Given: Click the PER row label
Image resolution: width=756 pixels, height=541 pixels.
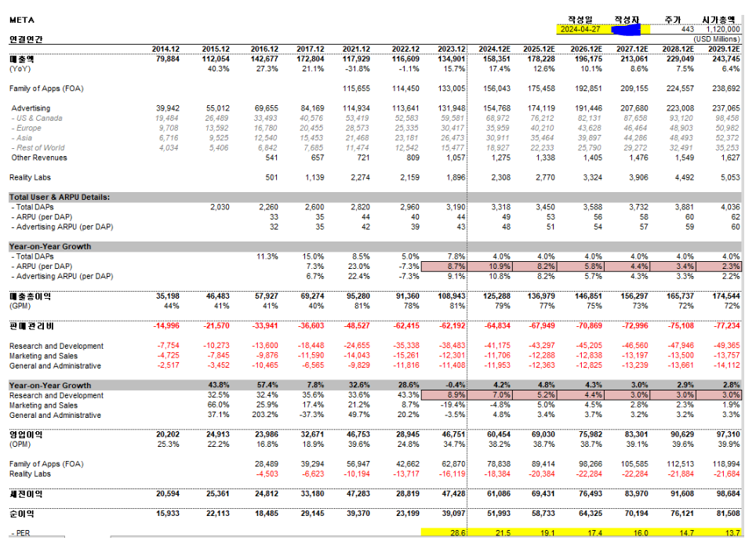Looking at the screenshot, I should [21, 533].
